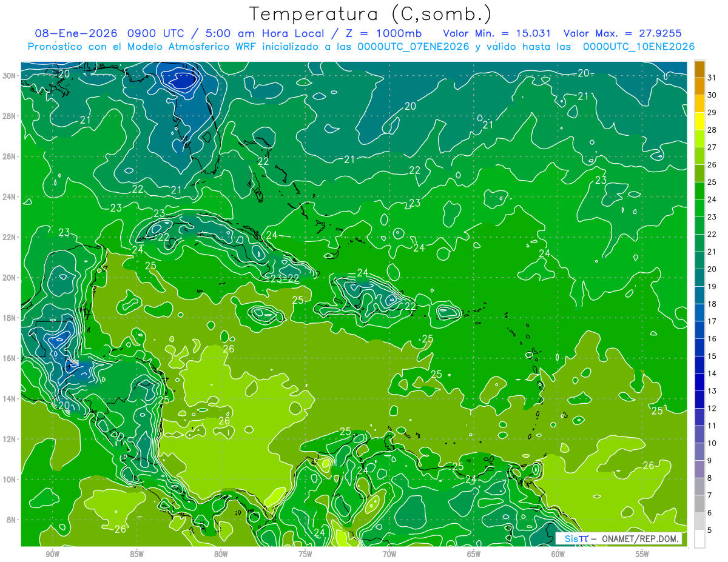Click the title "Temperatura (C,somb.)"
Viewport: 728px width, 562px height.
(x=371, y=14)
